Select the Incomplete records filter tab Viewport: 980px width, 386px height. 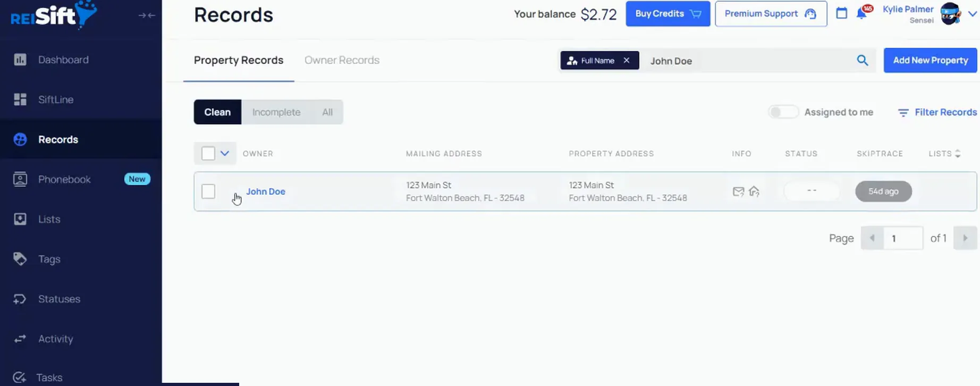[x=276, y=112]
